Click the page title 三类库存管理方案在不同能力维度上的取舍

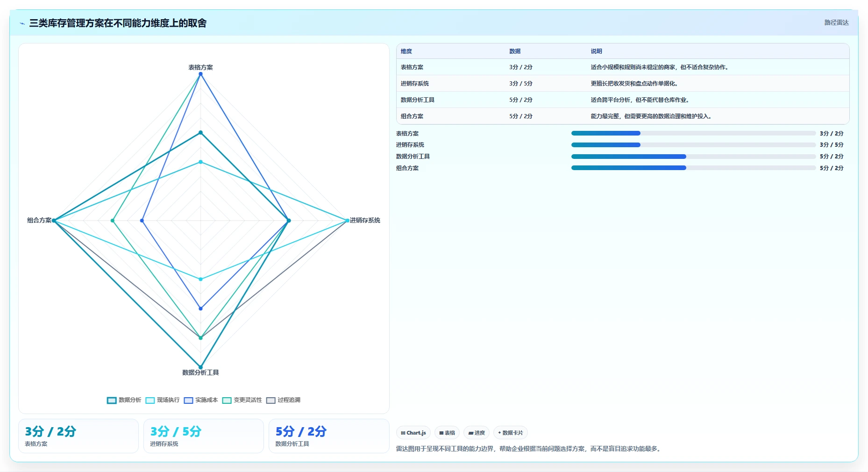(118, 23)
